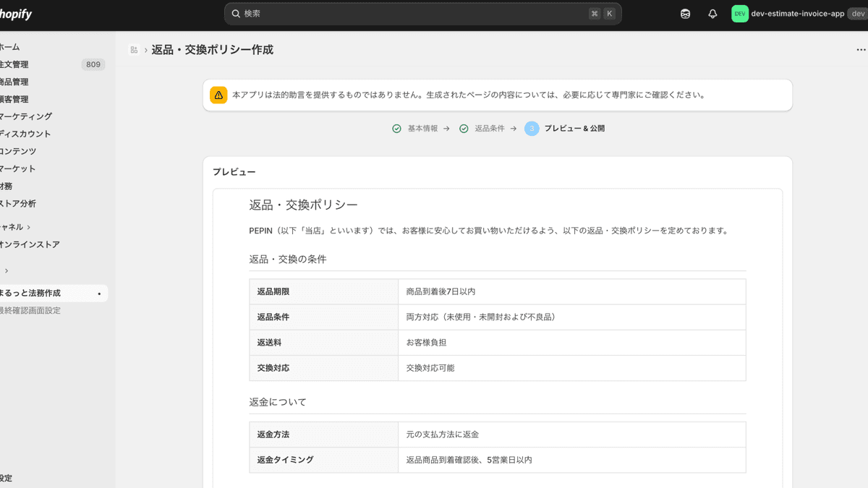Expand the collapsed chevron below オンラインストア
The height and width of the screenshot is (488, 868).
(6, 270)
